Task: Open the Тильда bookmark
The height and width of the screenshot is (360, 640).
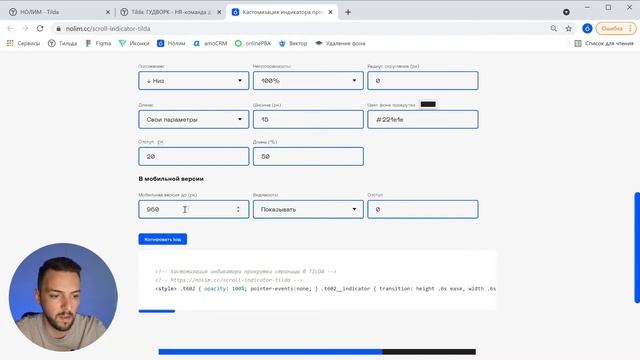Action: click(x=62, y=43)
